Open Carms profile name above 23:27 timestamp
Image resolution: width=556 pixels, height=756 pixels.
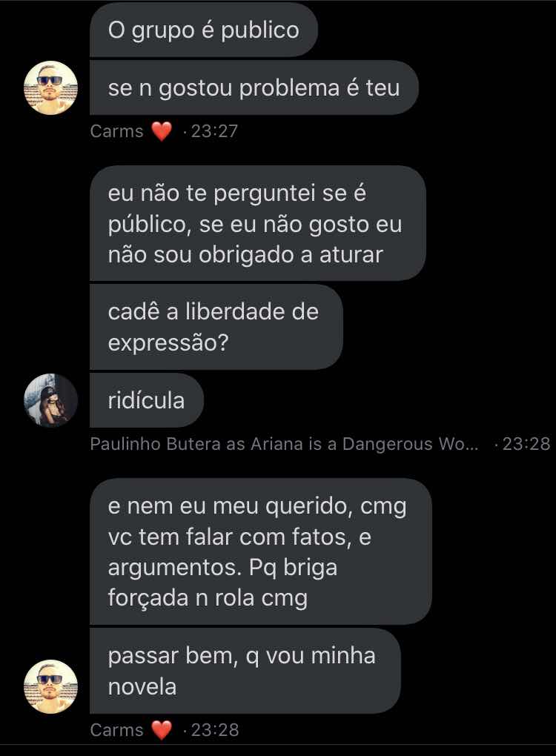point(116,131)
